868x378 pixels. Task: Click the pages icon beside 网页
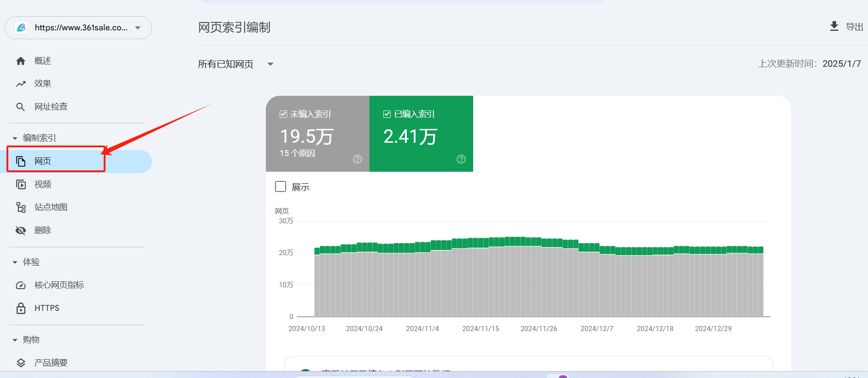(x=21, y=161)
